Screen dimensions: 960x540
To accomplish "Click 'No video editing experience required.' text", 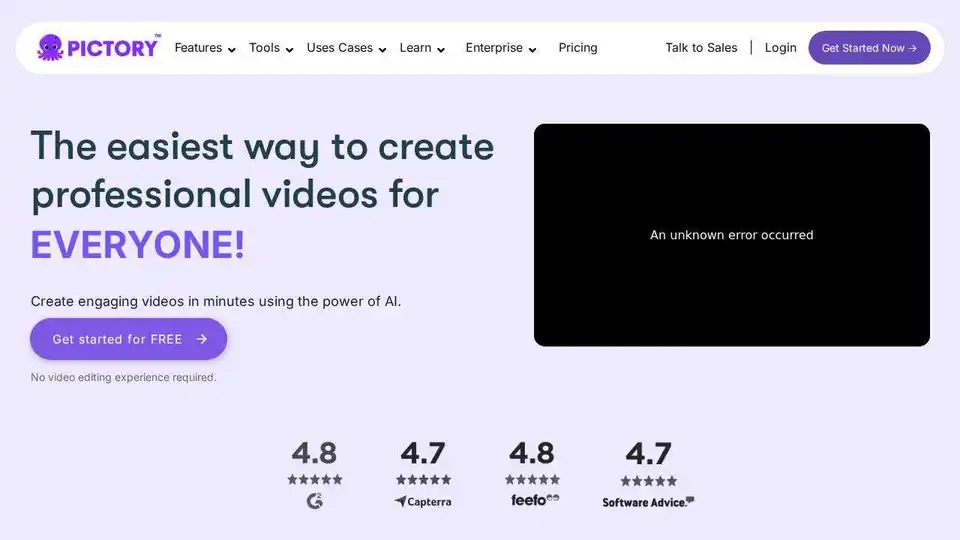I will (x=124, y=378).
